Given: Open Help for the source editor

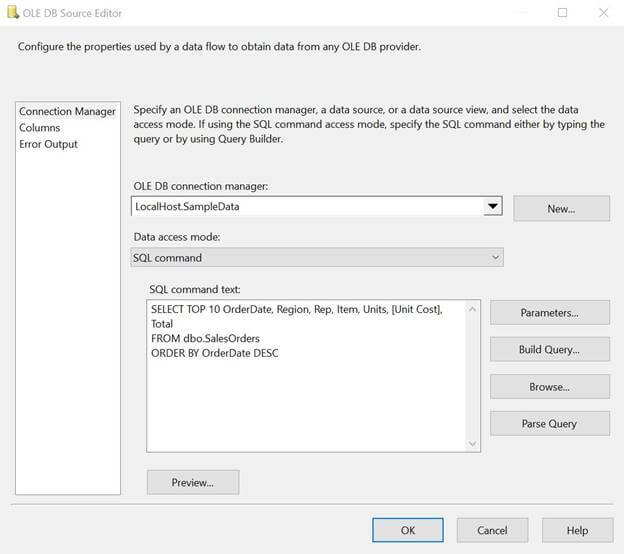Looking at the screenshot, I should [x=577, y=530].
